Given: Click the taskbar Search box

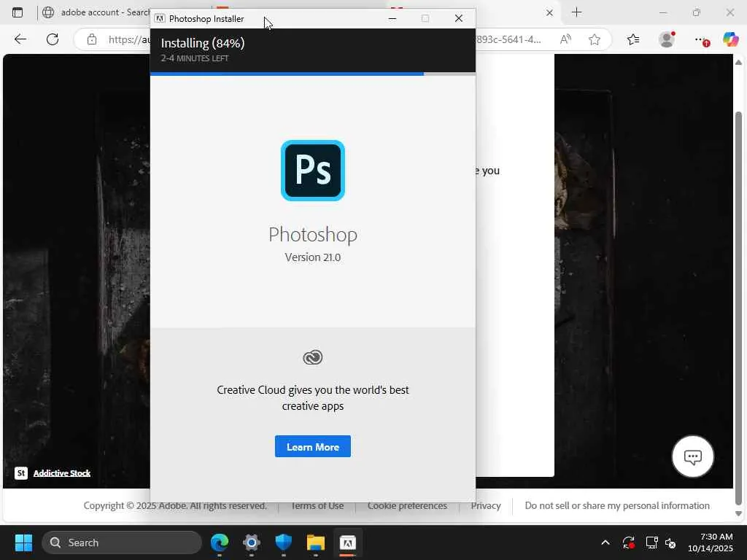Looking at the screenshot, I should click(122, 542).
